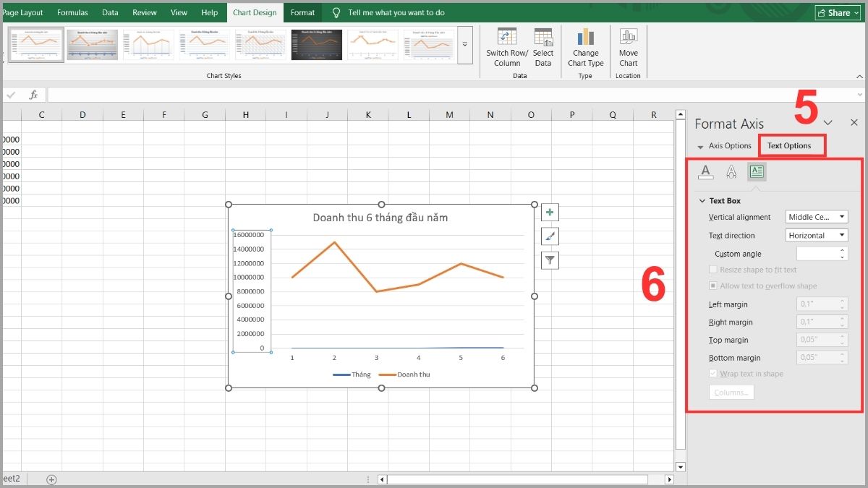
Task: Close the Format Axis pane
Action: coord(854,123)
